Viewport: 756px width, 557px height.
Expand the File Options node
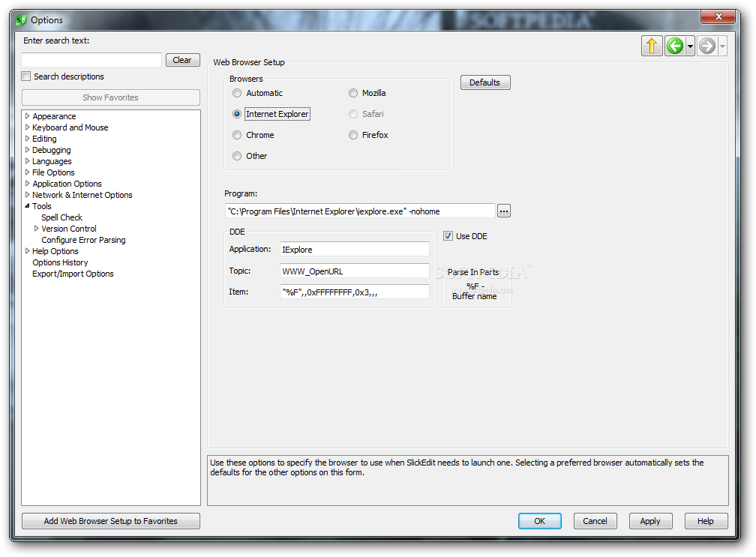[28, 172]
